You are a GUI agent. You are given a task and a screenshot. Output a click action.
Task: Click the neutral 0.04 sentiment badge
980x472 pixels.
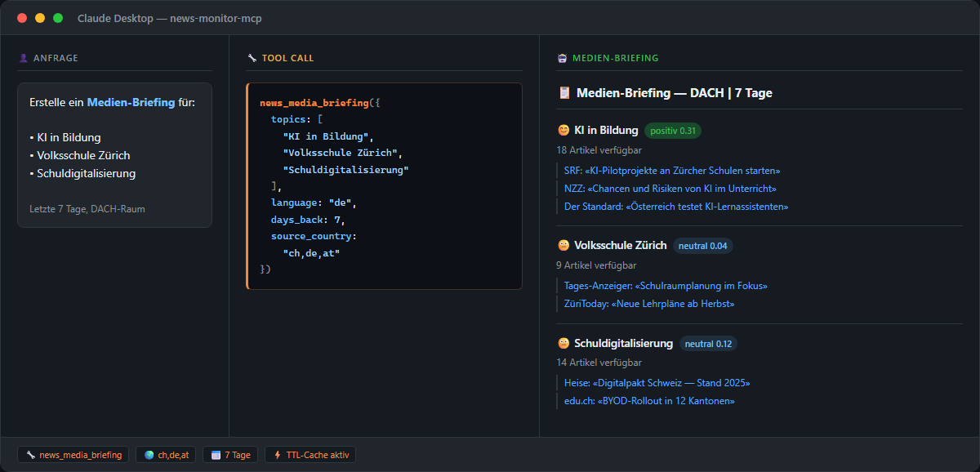click(703, 246)
